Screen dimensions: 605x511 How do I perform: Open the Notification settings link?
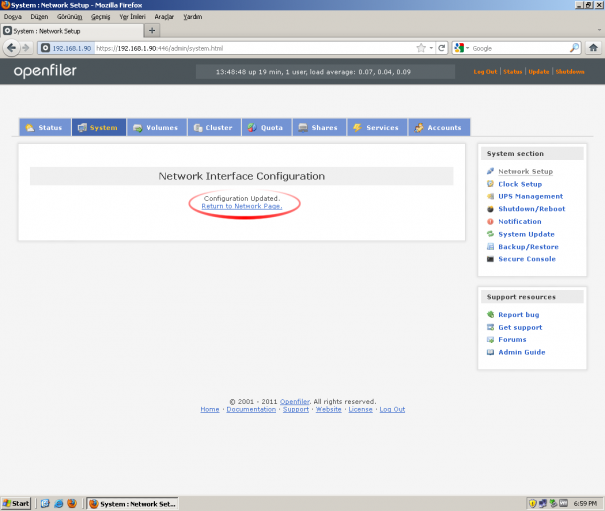(520, 222)
